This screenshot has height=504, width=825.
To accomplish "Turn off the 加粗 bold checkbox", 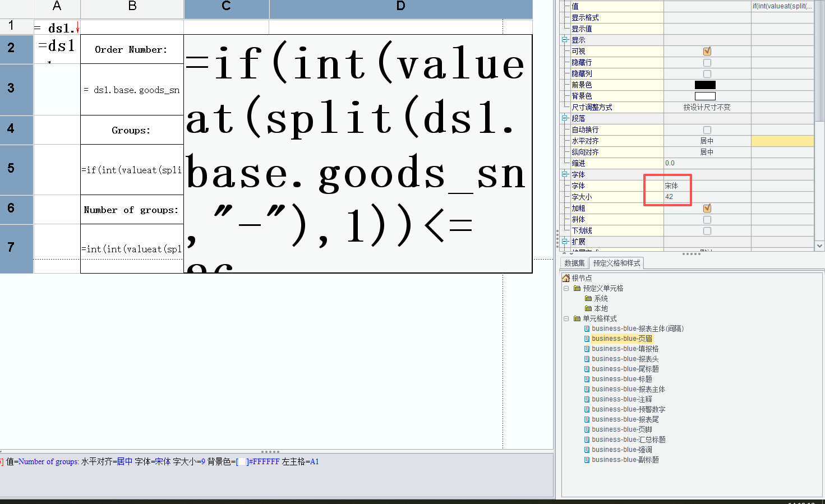I will [x=707, y=208].
